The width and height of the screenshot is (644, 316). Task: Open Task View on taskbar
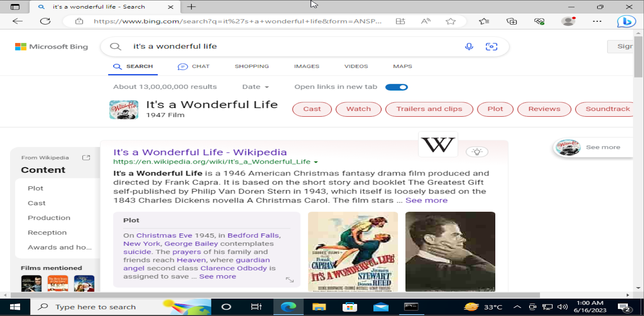click(256, 307)
